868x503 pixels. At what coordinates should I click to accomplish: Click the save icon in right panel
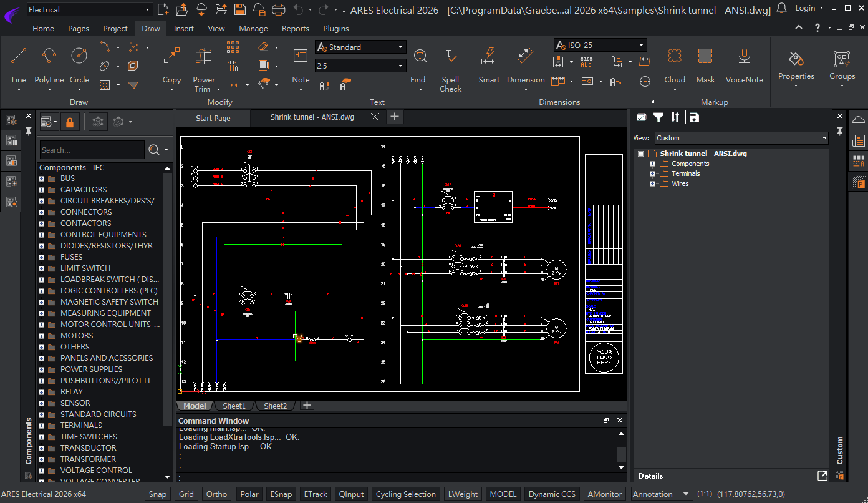694,117
